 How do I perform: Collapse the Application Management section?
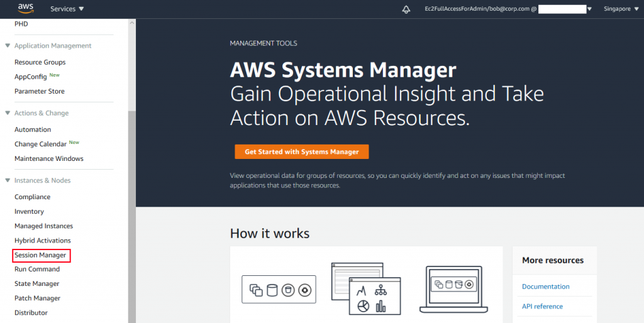pyautogui.click(x=8, y=45)
